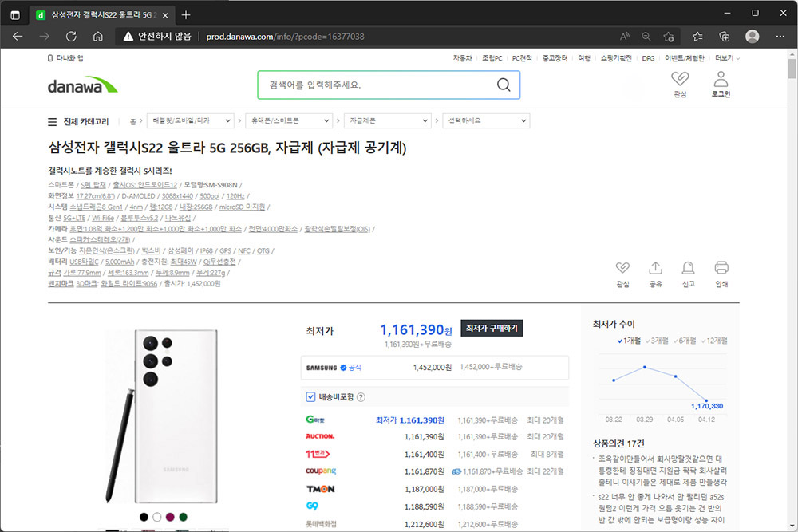Open the G9 seller offer

pos(434,506)
